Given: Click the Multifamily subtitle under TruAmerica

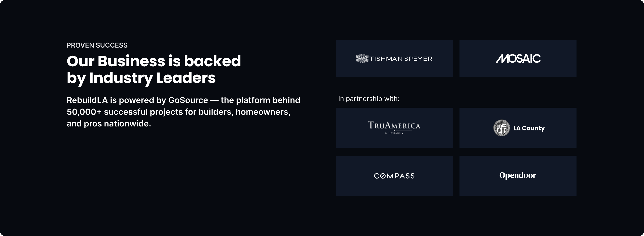Looking at the screenshot, I should click(394, 133).
